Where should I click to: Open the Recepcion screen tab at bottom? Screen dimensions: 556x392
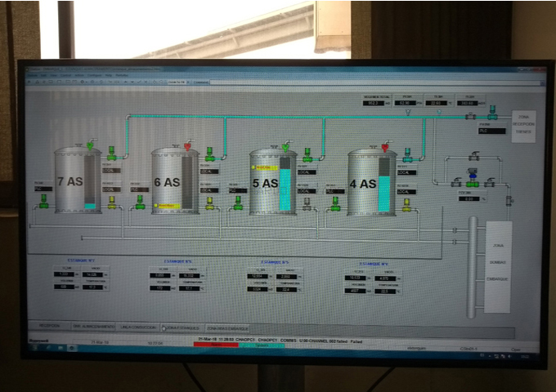[x=44, y=326]
